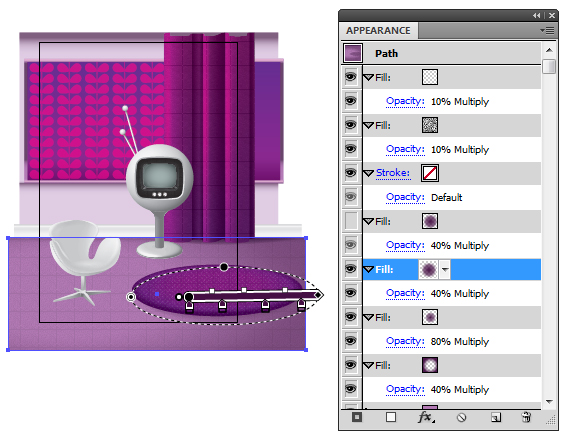Image resolution: width=573 pixels, height=444 pixels.
Task: Click the panel scrollbar's up arrow
Action: pos(549,50)
